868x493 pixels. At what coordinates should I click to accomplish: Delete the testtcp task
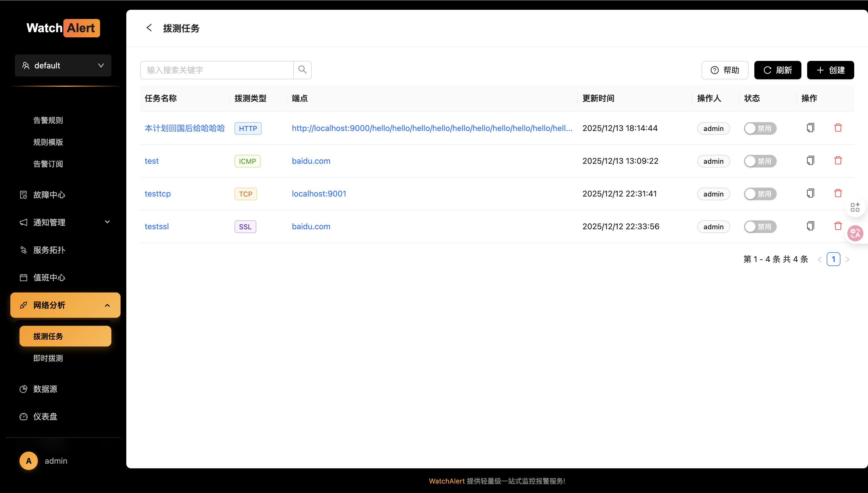pos(838,193)
